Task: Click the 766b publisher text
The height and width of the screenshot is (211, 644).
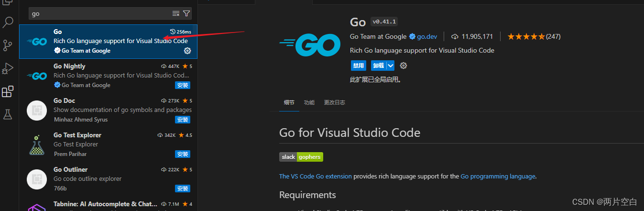Action: [x=60, y=189]
